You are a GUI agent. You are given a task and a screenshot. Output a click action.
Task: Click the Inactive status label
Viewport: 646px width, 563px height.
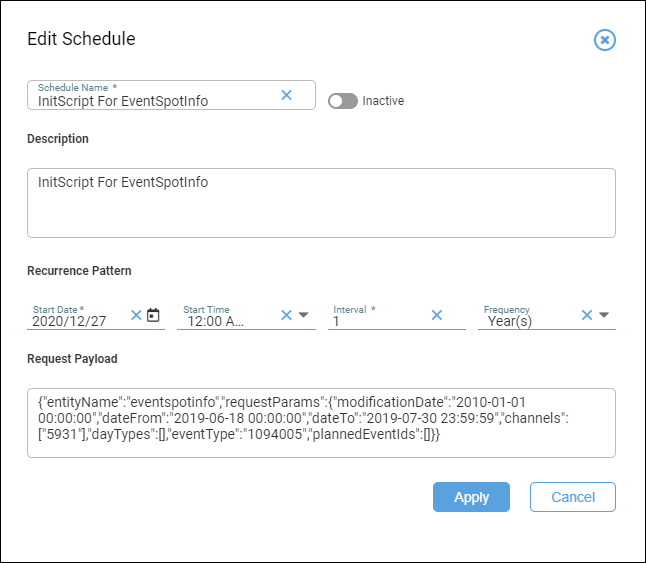383,101
